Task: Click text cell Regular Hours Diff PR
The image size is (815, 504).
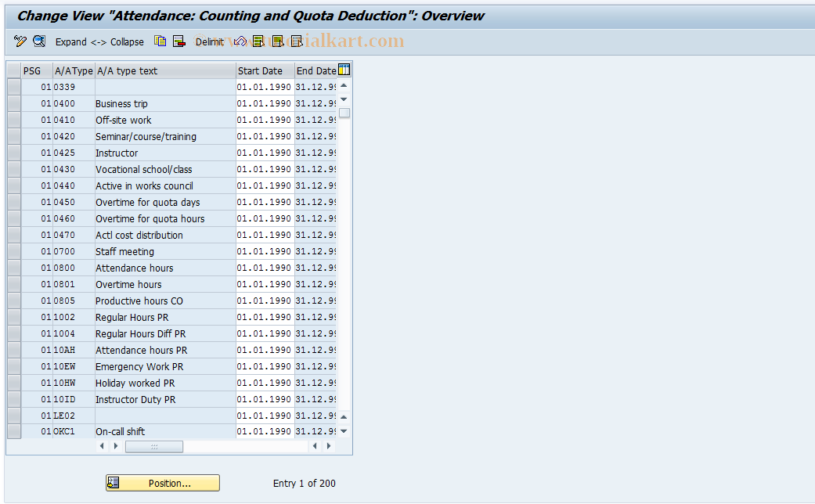Action: tap(165, 334)
